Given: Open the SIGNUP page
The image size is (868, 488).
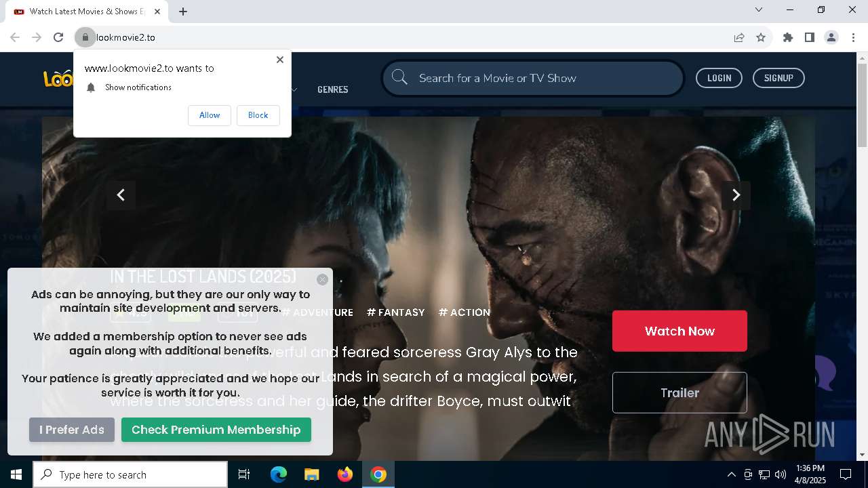Looking at the screenshot, I should tap(778, 78).
